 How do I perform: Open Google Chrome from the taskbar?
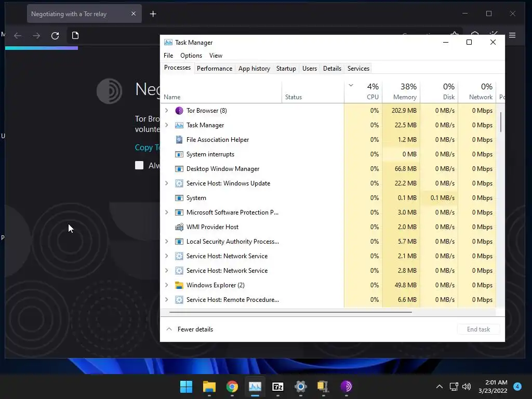232,387
